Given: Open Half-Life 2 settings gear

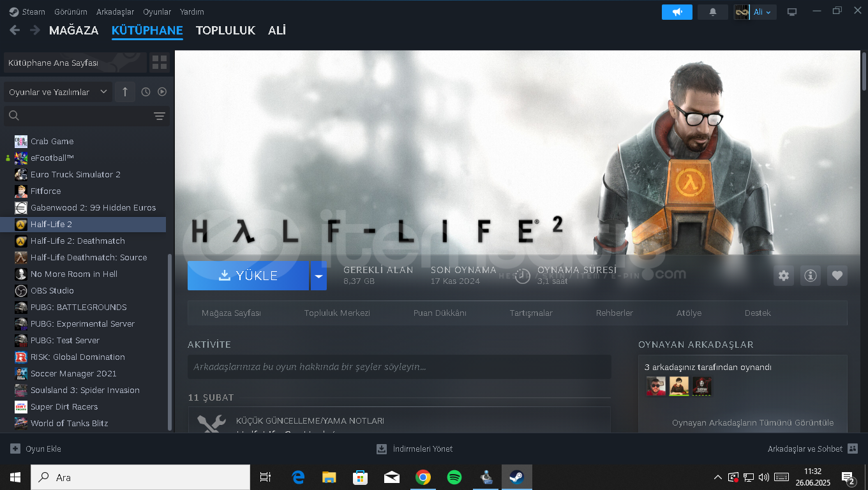Looking at the screenshot, I should pos(784,276).
